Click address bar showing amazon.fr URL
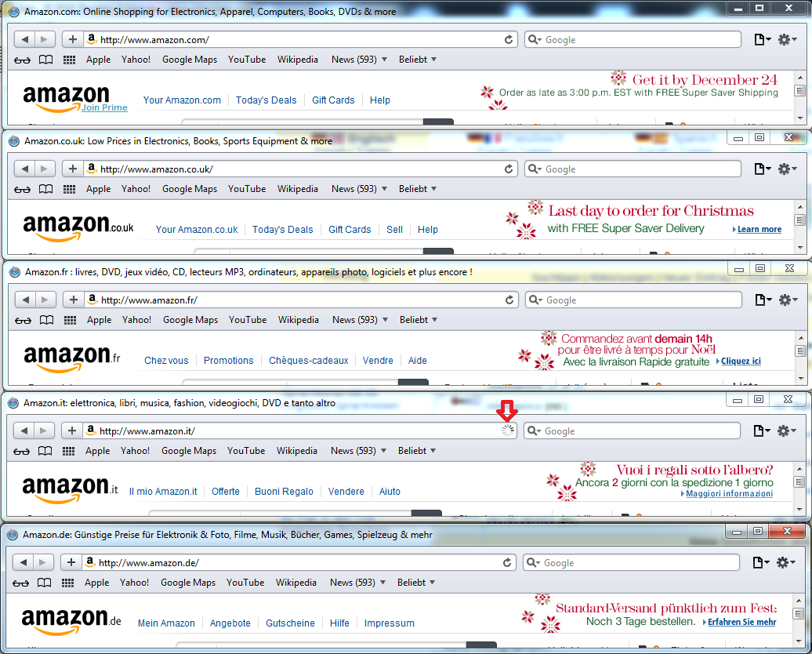Screen dimensions: 812x654 (302, 300)
